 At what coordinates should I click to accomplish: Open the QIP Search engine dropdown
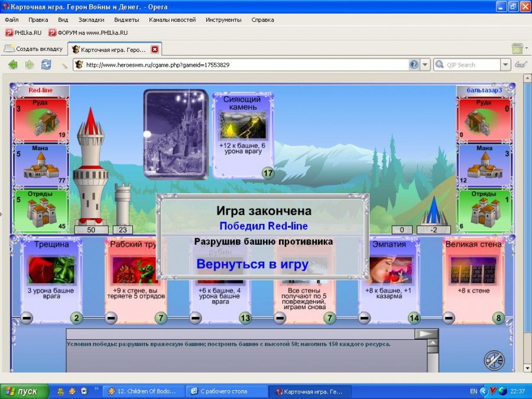505,64
